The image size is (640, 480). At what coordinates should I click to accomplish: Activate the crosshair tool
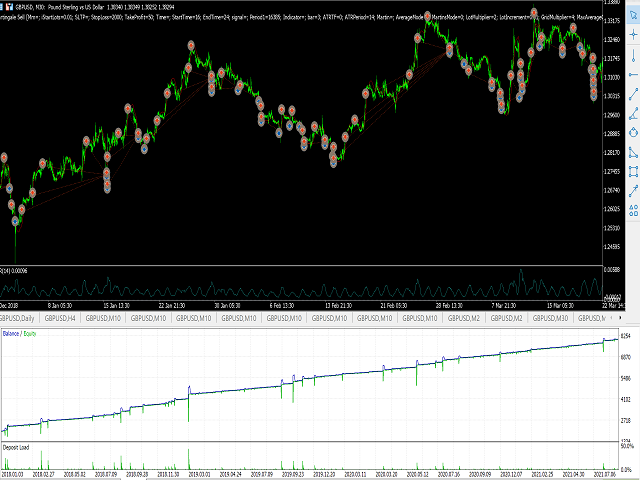point(633,35)
